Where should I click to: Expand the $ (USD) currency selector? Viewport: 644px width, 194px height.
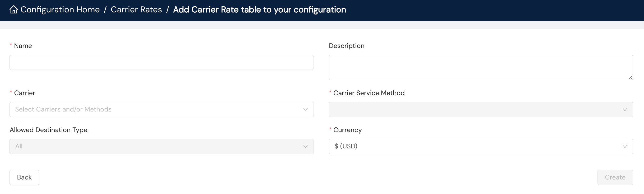coord(475,147)
